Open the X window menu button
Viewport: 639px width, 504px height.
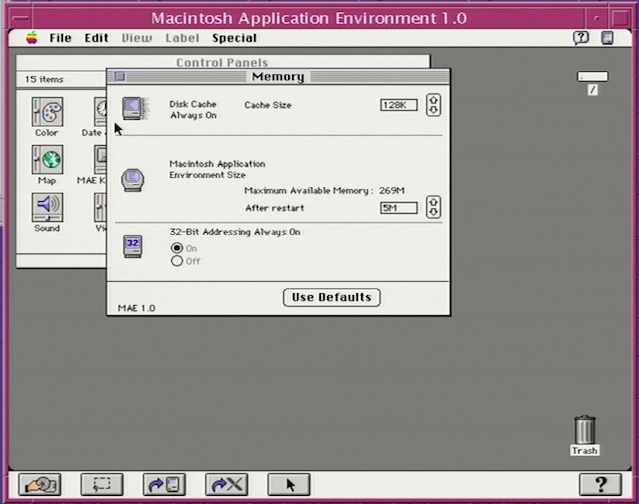click(21, 18)
